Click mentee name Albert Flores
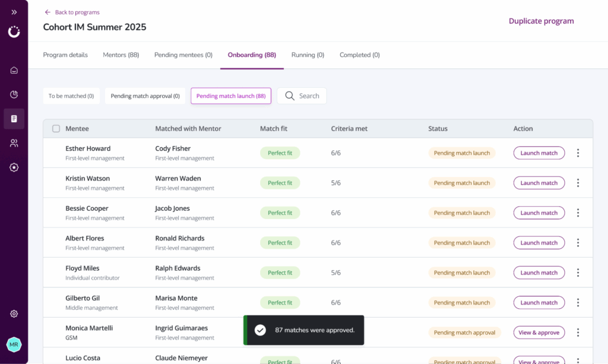This screenshot has width=608, height=364. click(84, 238)
